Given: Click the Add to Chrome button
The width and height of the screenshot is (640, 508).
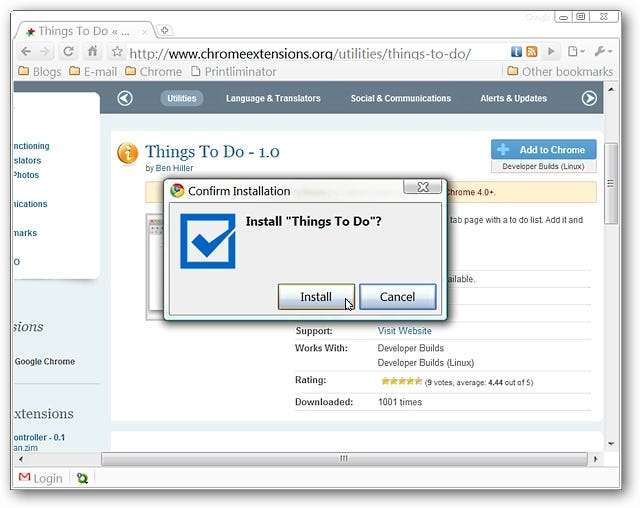Looking at the screenshot, I should 544,150.
